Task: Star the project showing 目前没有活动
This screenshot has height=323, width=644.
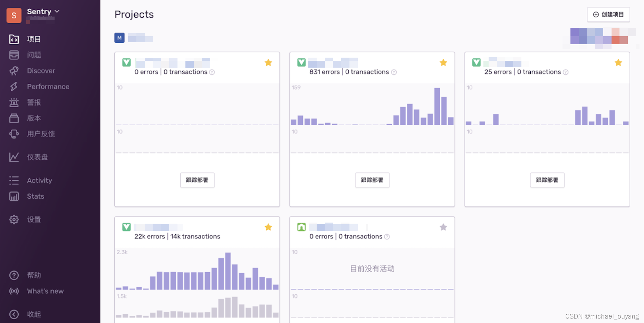Action: [443, 227]
